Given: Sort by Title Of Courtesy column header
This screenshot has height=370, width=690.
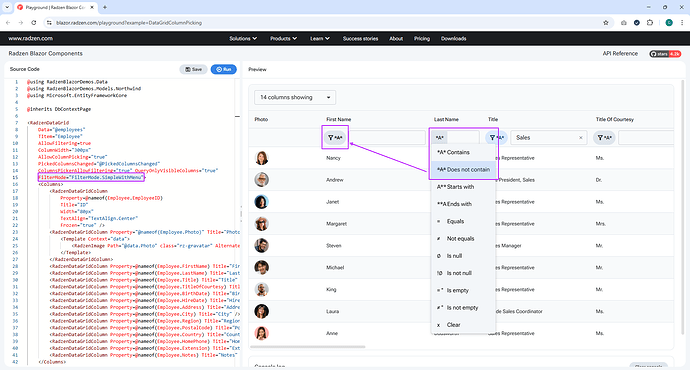Looking at the screenshot, I should [x=614, y=119].
